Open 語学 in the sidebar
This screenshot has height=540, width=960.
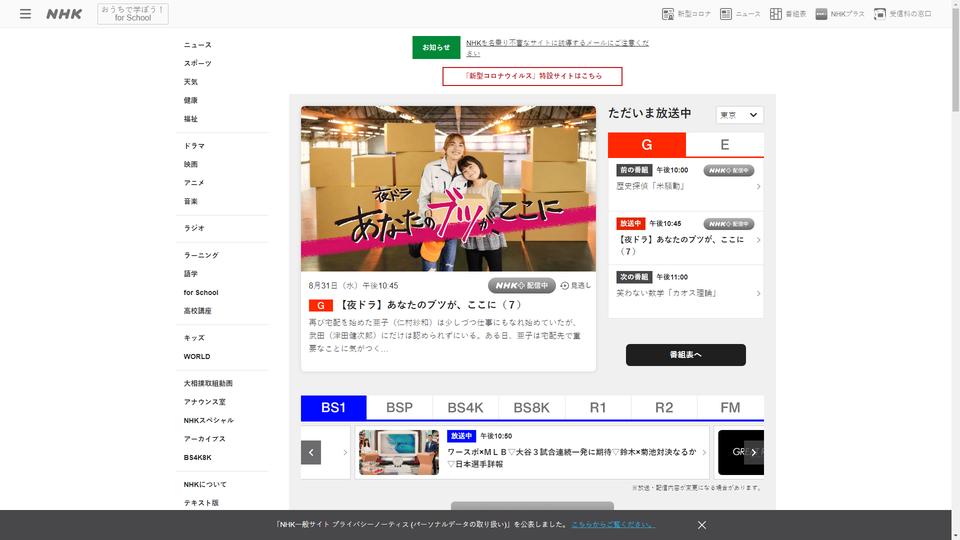(x=190, y=274)
